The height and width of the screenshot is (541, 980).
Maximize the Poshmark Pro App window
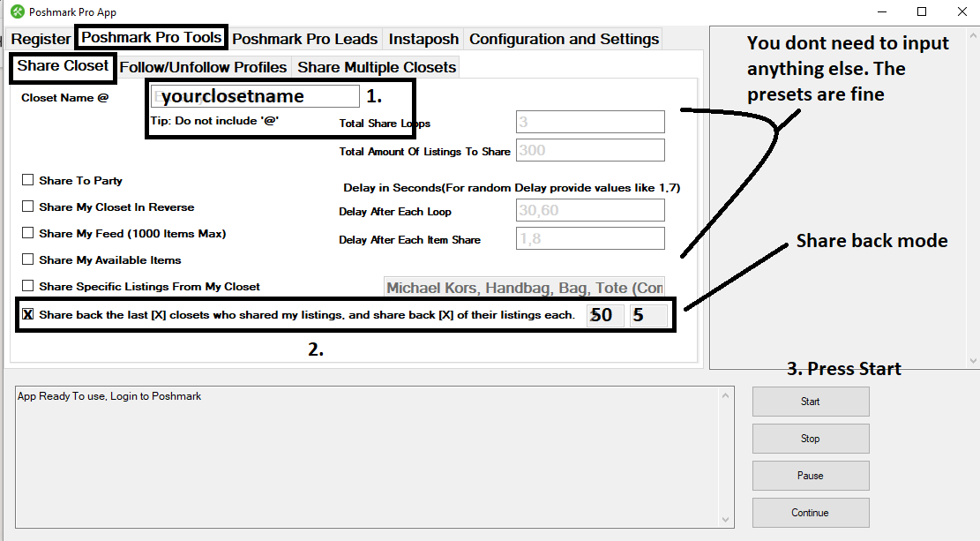pyautogui.click(x=922, y=11)
